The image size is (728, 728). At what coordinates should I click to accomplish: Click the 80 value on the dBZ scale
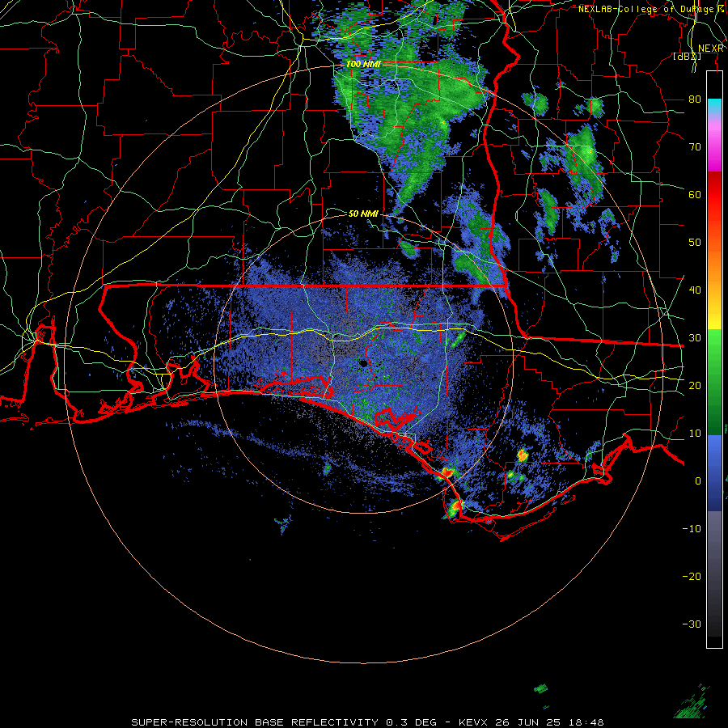[695, 99]
